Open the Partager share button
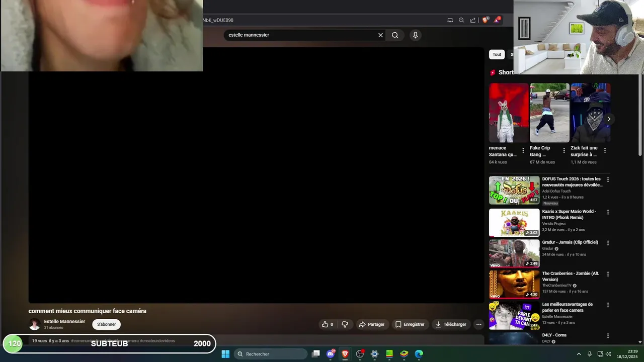The width and height of the screenshot is (644, 362). [x=372, y=324]
